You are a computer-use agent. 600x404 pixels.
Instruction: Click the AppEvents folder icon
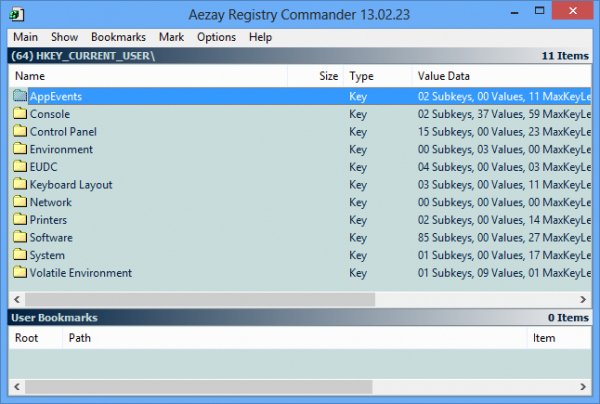click(20, 96)
